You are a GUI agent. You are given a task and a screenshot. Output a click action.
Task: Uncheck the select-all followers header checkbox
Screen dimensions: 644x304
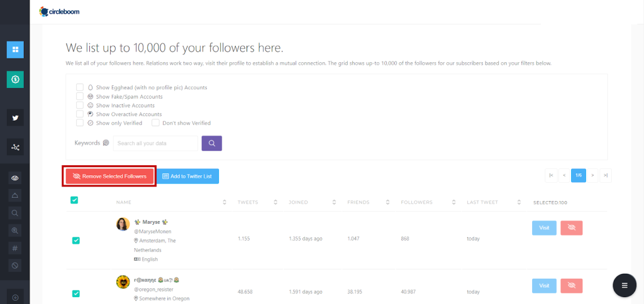tap(74, 200)
